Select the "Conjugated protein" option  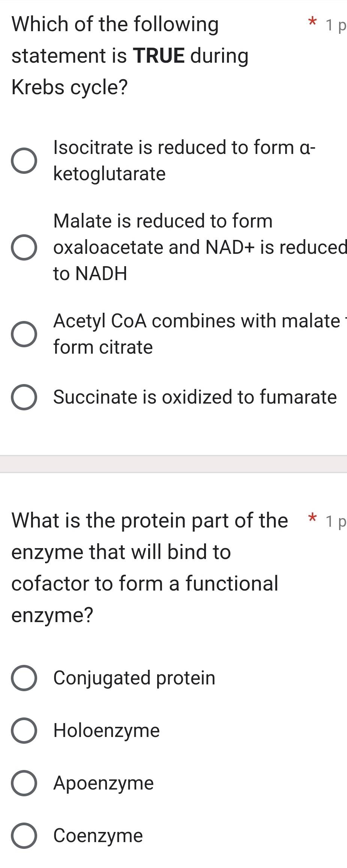pyautogui.click(x=24, y=678)
